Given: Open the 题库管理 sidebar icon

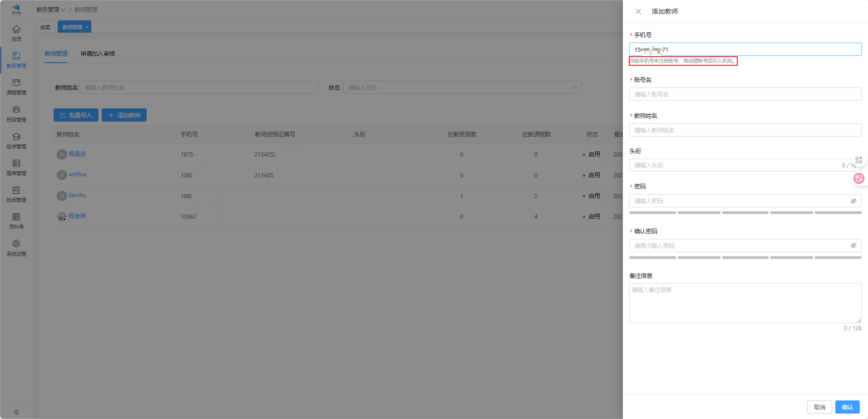Looking at the screenshot, I should [x=16, y=164].
